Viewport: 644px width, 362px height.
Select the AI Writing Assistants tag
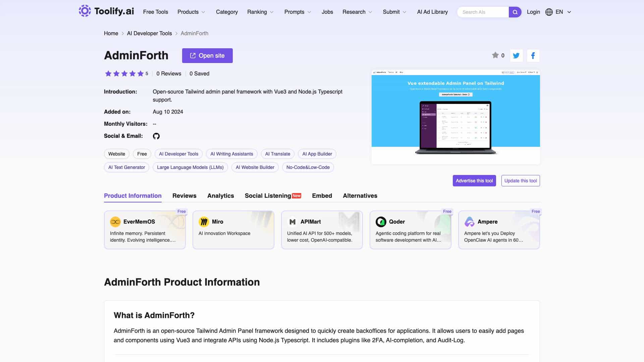coord(232,154)
